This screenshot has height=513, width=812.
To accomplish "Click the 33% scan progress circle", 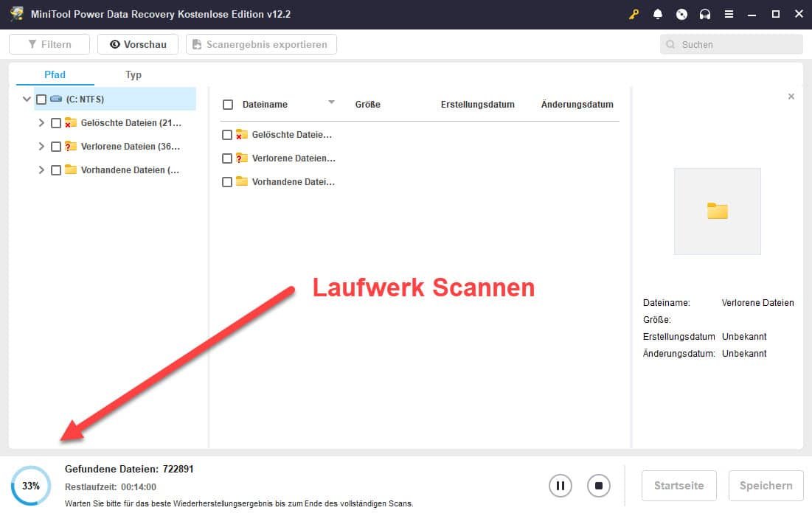I will tap(30, 485).
